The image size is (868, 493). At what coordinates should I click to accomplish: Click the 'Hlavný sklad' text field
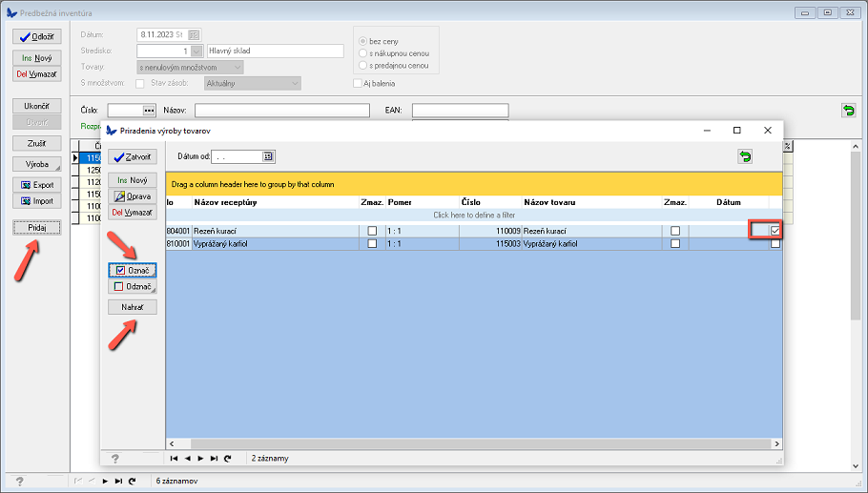275,51
